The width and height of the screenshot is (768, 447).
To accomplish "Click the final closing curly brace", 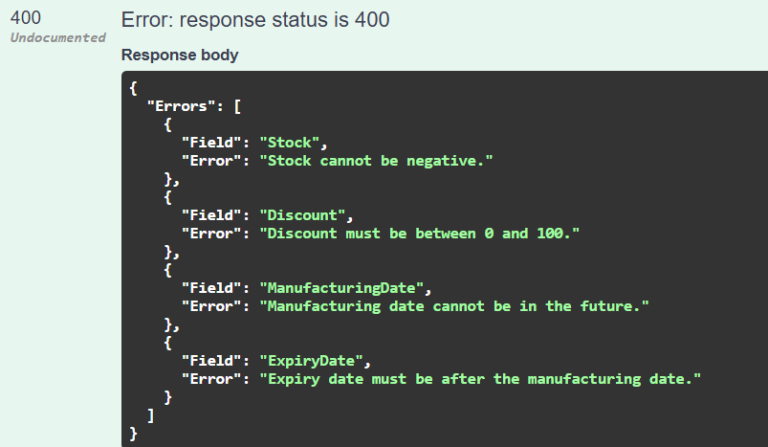I will [x=133, y=434].
